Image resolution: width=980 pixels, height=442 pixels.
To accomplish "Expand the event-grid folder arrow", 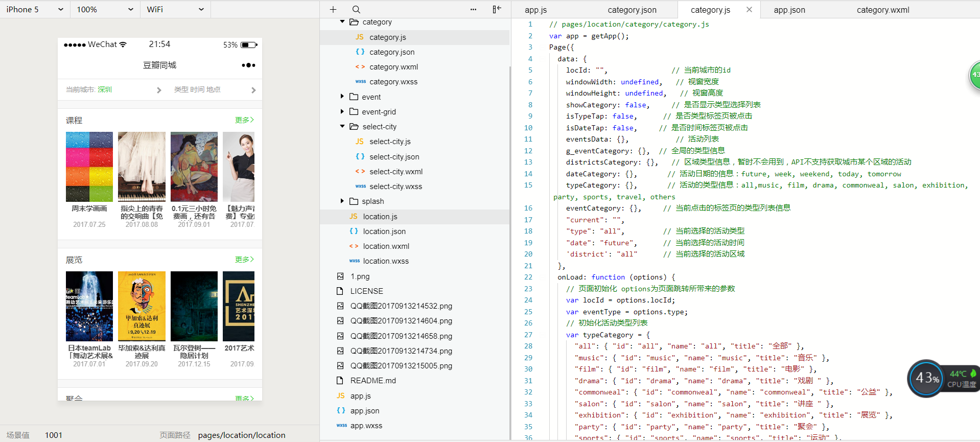I will (x=342, y=111).
